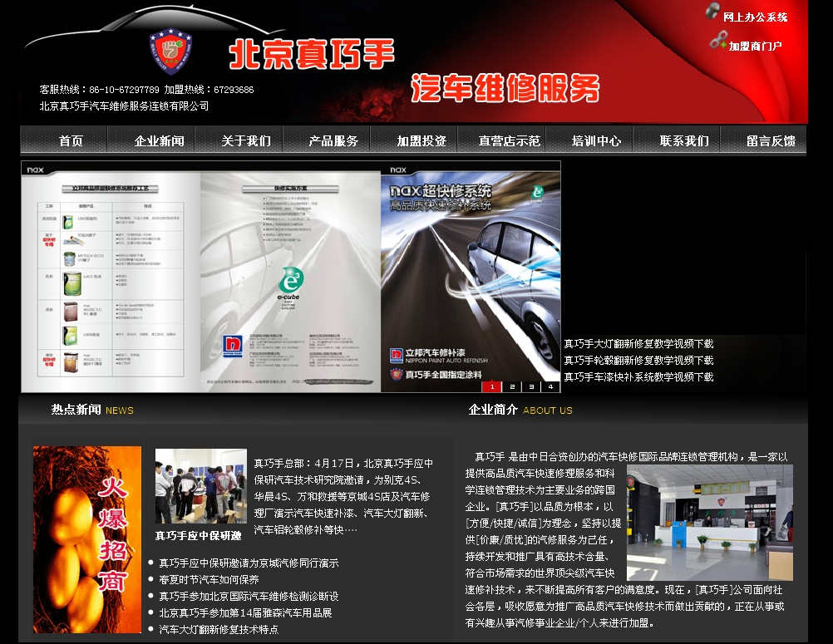Click the 热点新闻 NEWS section heading
Image resolution: width=833 pixels, height=644 pixels.
[x=92, y=410]
